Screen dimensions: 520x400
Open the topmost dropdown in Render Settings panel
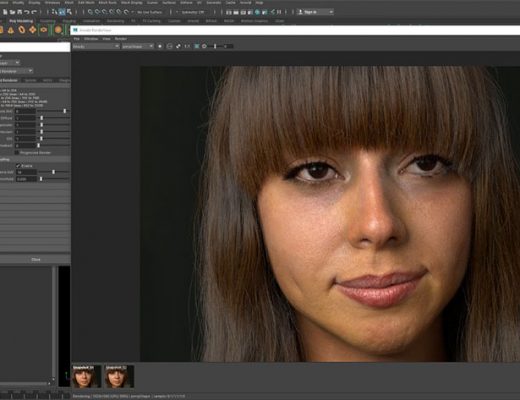click(x=10, y=62)
